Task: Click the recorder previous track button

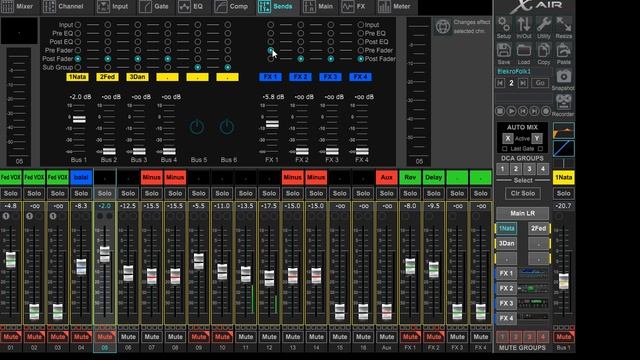Action: click(x=522, y=111)
